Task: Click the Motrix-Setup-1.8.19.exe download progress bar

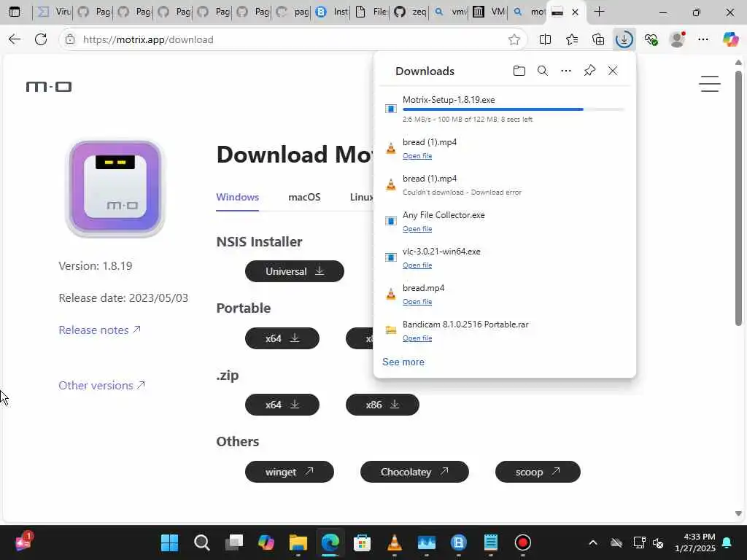Action: (x=513, y=109)
